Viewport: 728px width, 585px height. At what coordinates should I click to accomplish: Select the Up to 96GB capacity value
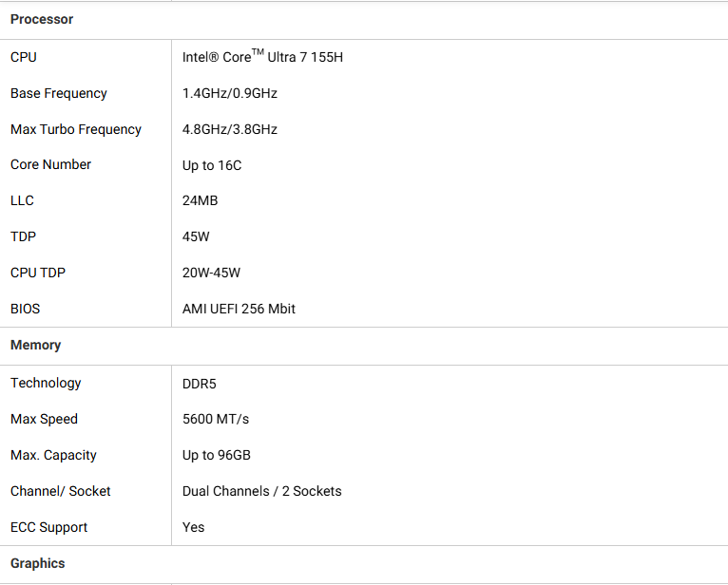pyautogui.click(x=217, y=455)
